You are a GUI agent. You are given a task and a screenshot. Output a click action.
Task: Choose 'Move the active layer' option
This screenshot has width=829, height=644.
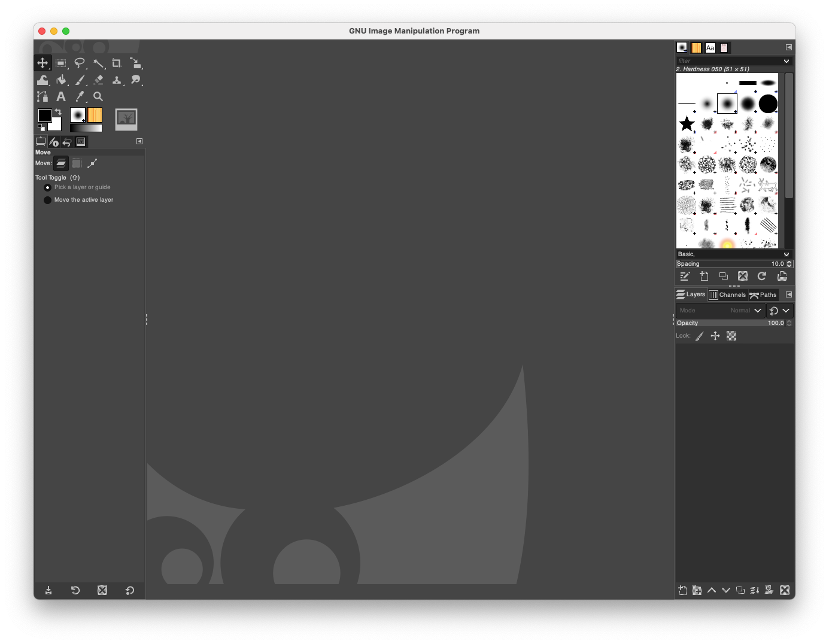[78, 200]
